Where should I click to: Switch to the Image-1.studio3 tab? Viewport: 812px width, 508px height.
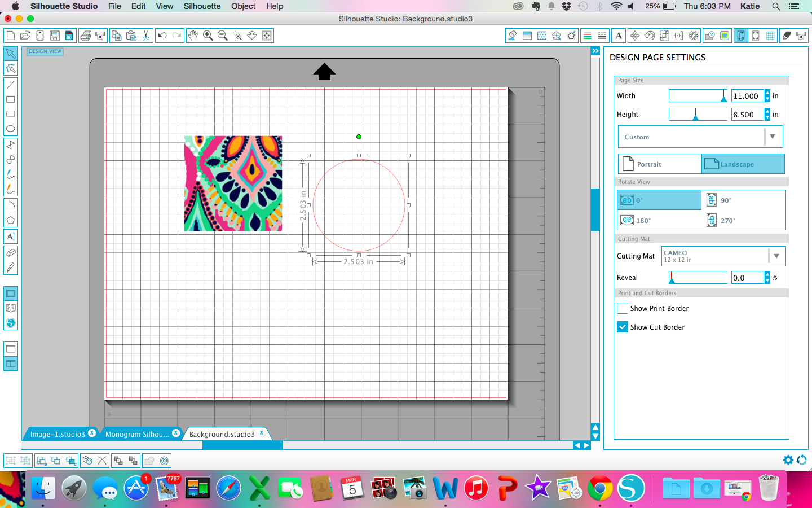[x=58, y=434]
